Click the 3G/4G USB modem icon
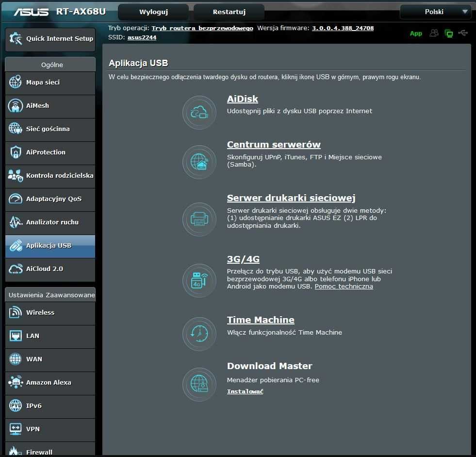 199,280
